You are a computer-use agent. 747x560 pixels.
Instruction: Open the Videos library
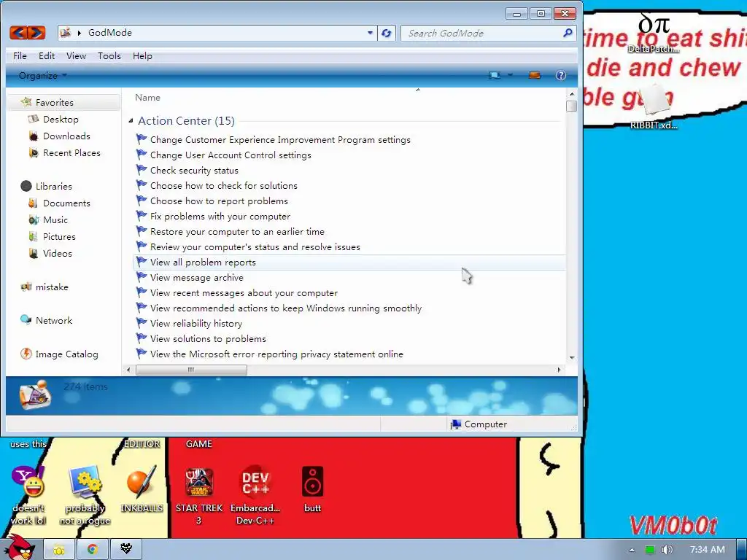click(57, 253)
